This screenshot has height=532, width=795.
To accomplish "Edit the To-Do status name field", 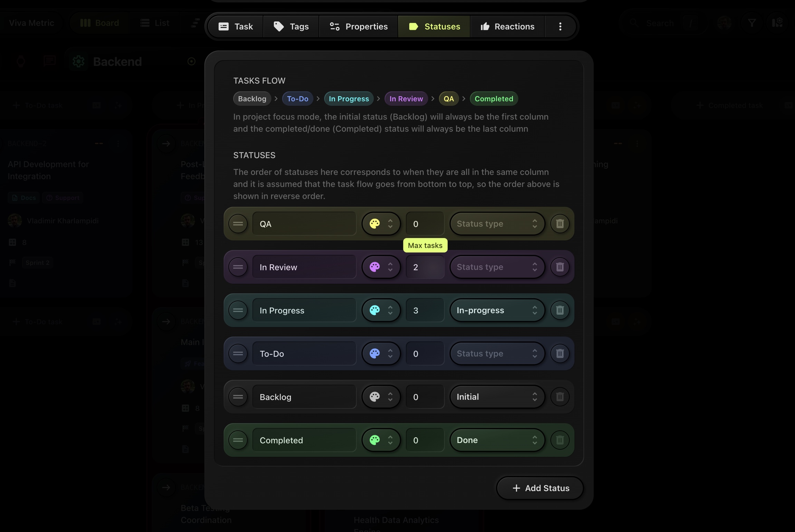I will 304,353.
